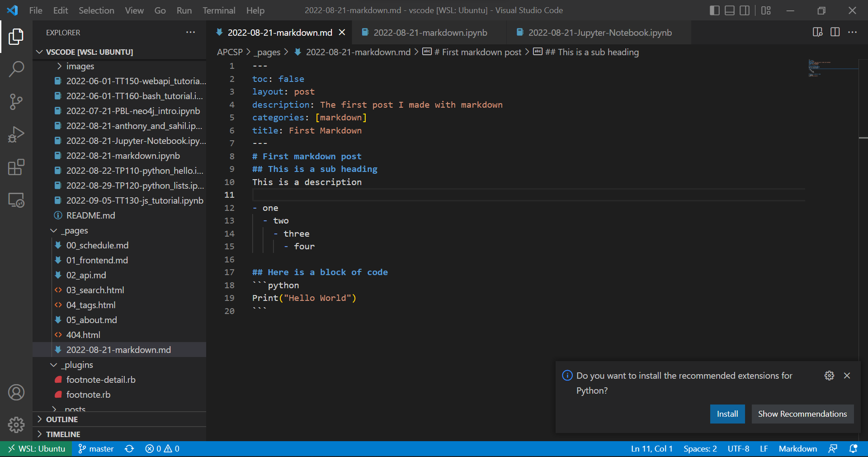Toggle the secondary side bar
The image size is (868, 457).
(745, 10)
